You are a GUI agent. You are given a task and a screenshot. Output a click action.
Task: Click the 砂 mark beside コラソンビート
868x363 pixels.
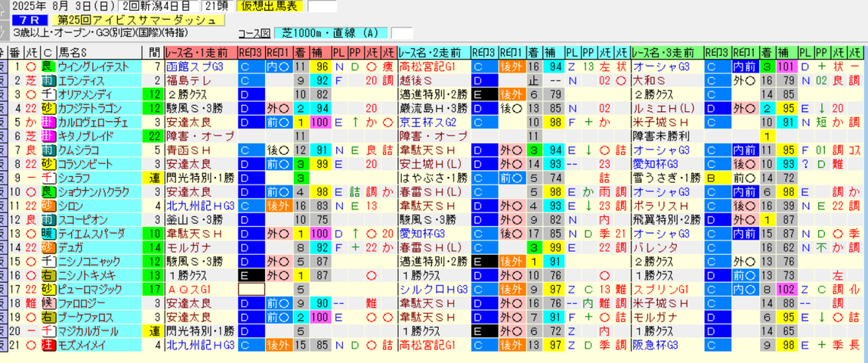[x=48, y=164]
